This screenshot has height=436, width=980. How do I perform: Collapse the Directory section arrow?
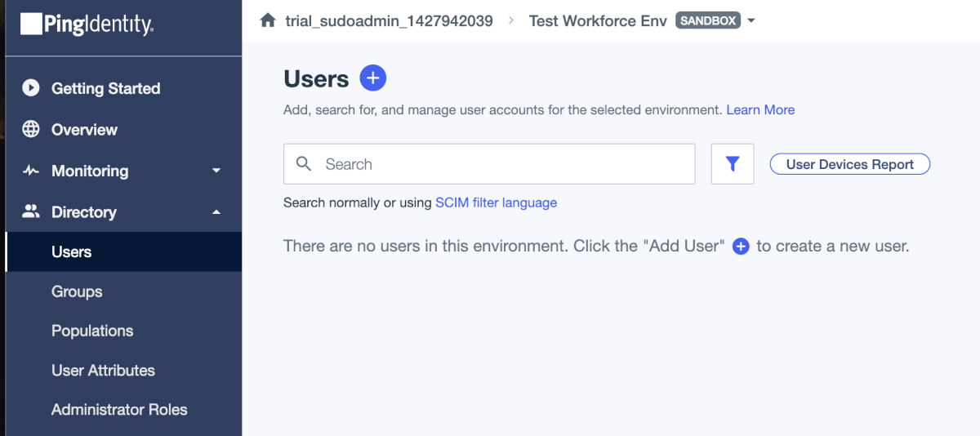point(216,212)
